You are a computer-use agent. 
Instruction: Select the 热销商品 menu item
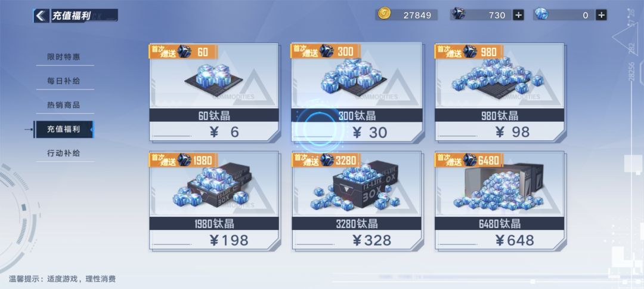64,105
